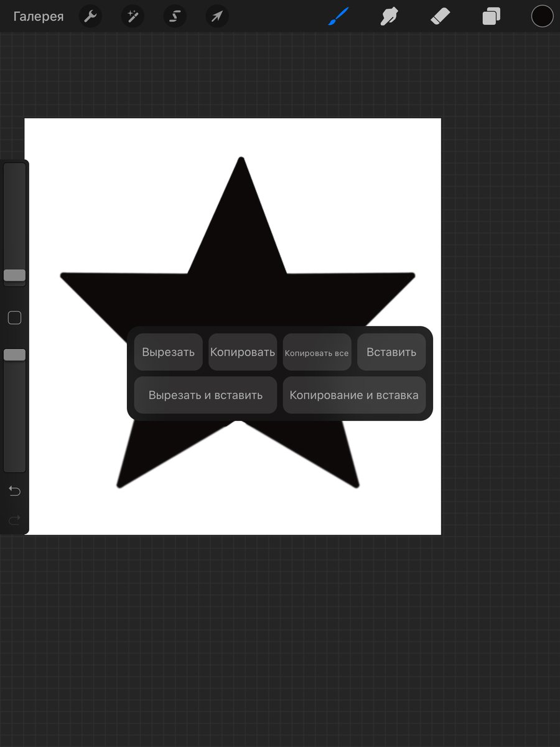Click the brush opacity slider handle
The height and width of the screenshot is (747, 560).
tap(15, 355)
